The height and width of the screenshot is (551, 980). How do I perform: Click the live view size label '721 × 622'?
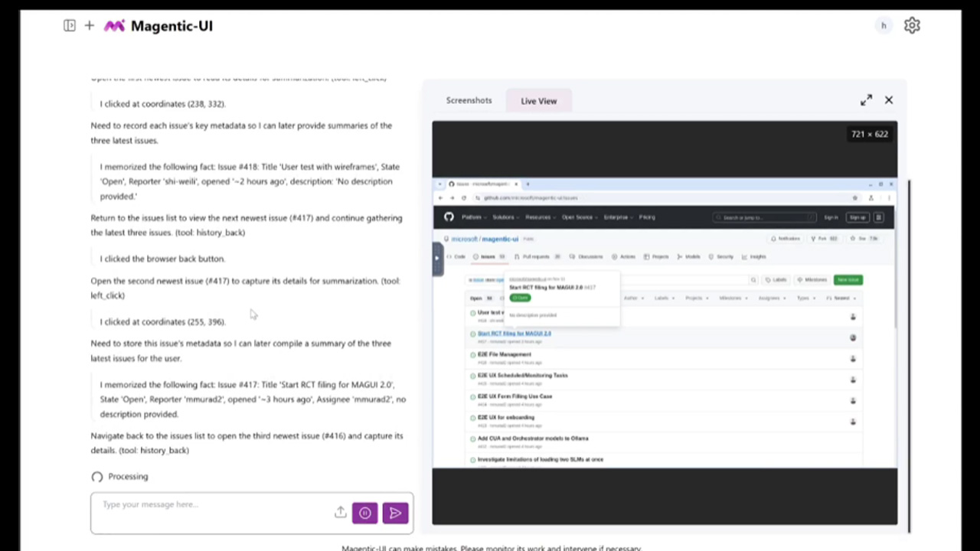[x=870, y=134]
